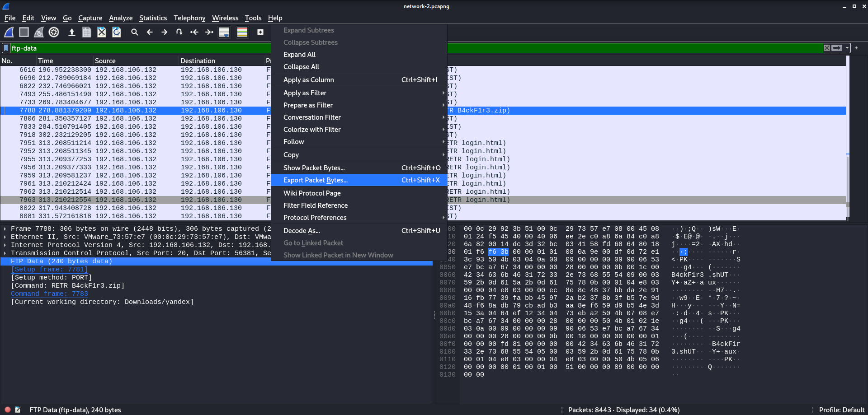
Task: Open the Follow submenu
Action: (x=359, y=141)
